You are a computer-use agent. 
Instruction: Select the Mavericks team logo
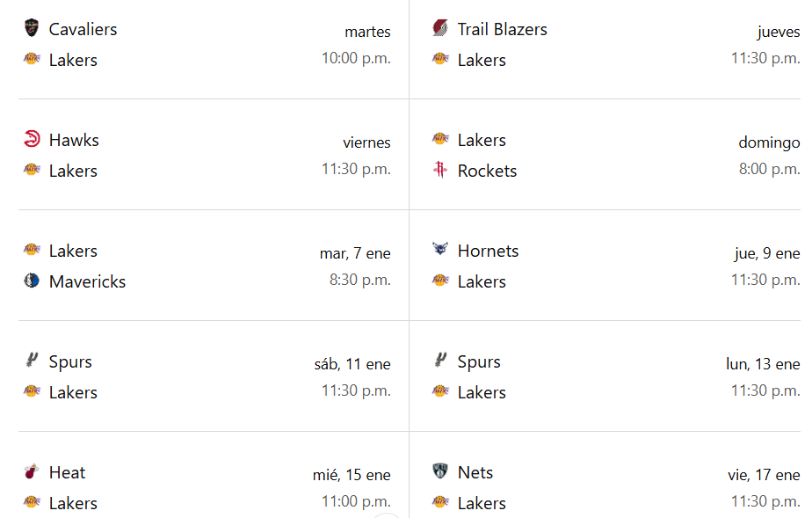tap(32, 281)
